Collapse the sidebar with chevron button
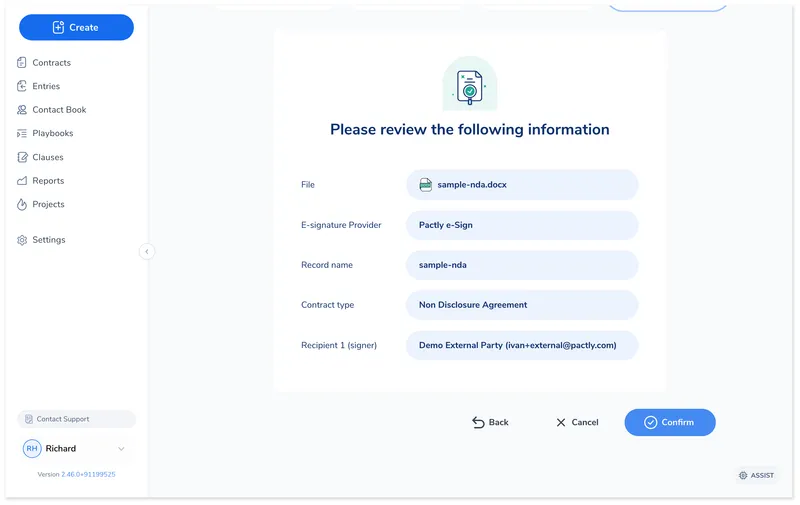Image resolution: width=800 pixels, height=505 pixels. [147, 251]
